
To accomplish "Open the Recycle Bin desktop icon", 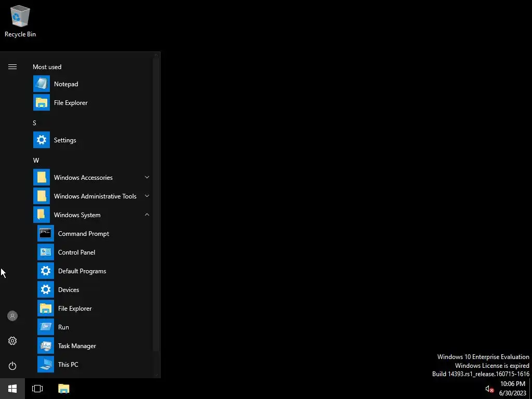I will point(20,21).
